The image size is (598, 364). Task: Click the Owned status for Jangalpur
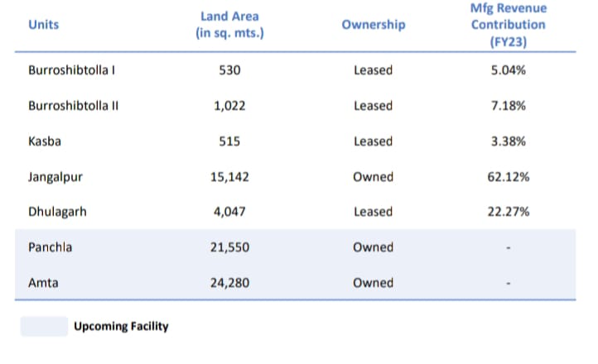tap(373, 177)
